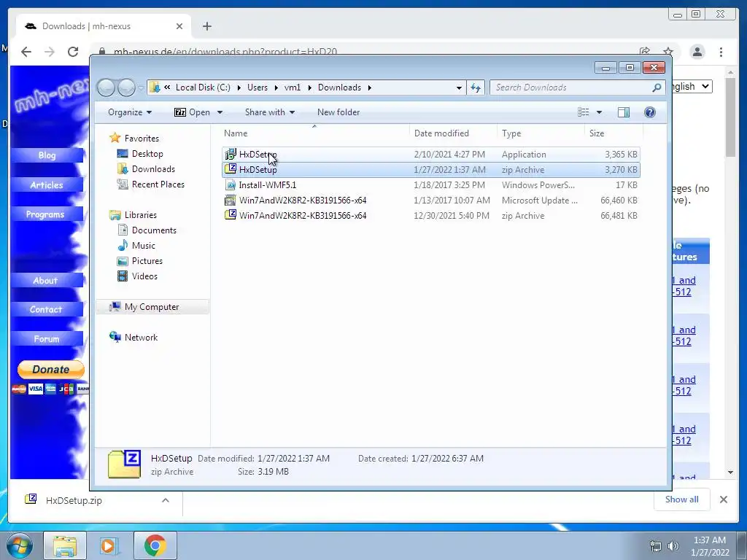Open Chrome profile avatar
Screen dimensions: 747x560
coord(697,52)
